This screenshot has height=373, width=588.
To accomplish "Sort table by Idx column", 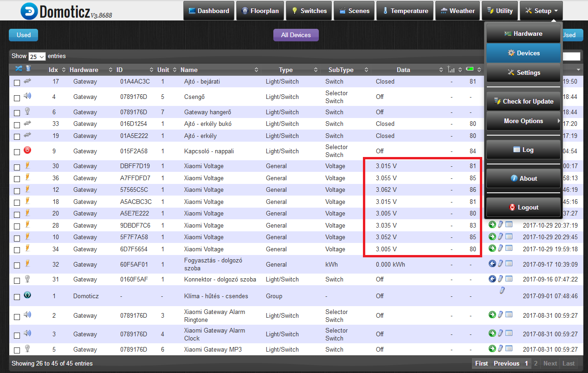I will point(58,70).
